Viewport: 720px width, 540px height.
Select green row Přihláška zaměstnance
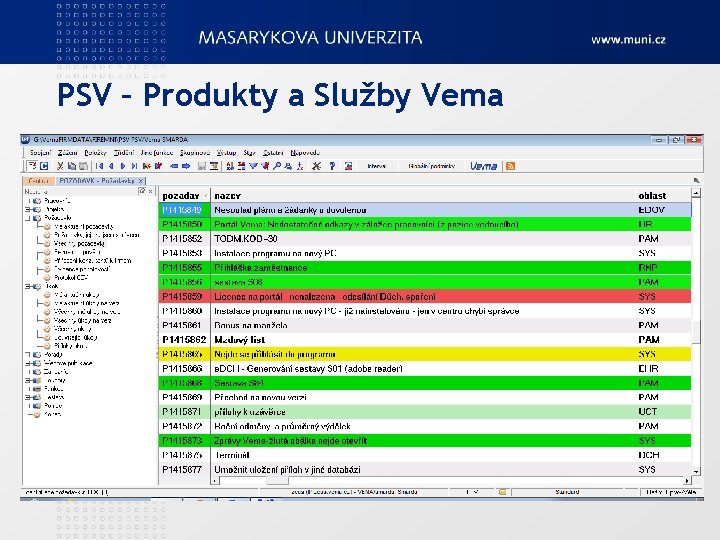[x=425, y=268]
